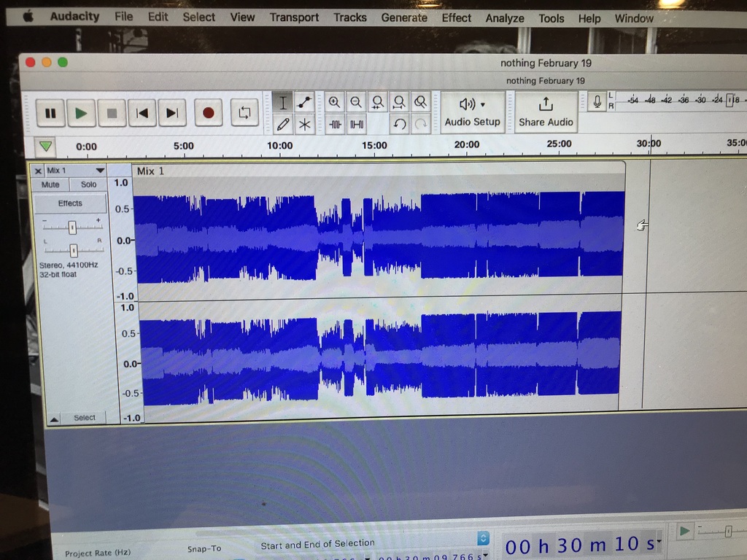747x560 pixels.
Task: Open Audio Setup menu
Action: click(472, 112)
